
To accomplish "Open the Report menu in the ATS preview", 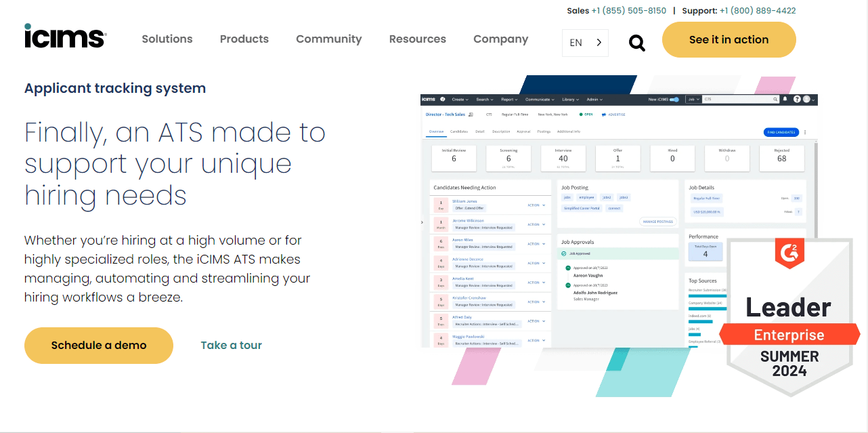I will tap(510, 99).
